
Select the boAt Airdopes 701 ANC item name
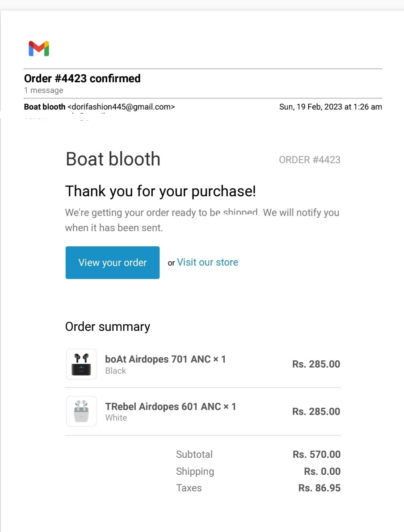[x=165, y=359]
